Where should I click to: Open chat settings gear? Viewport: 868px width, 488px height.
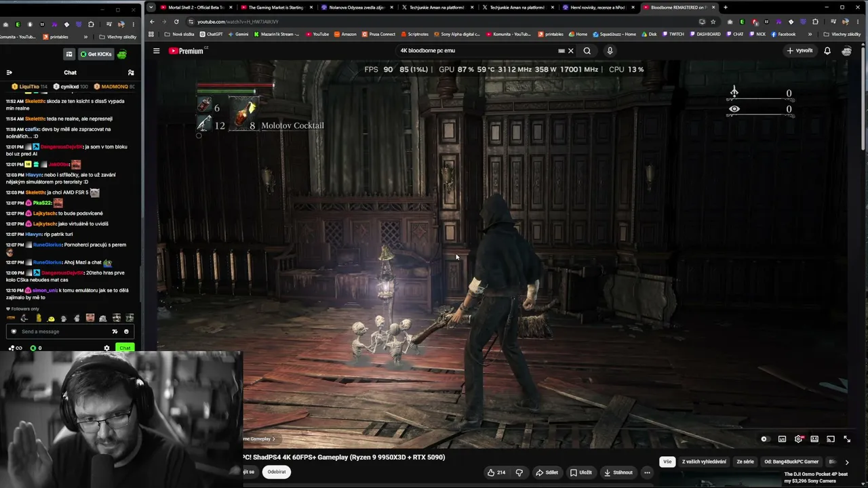[106, 348]
